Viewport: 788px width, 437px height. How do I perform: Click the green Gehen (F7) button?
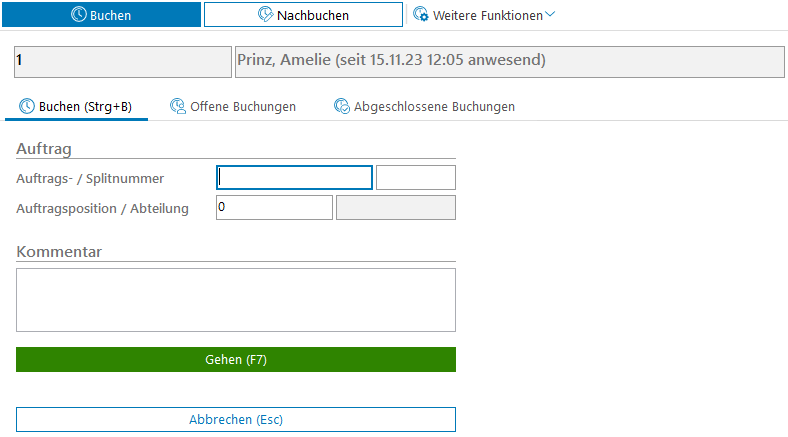pos(236,360)
